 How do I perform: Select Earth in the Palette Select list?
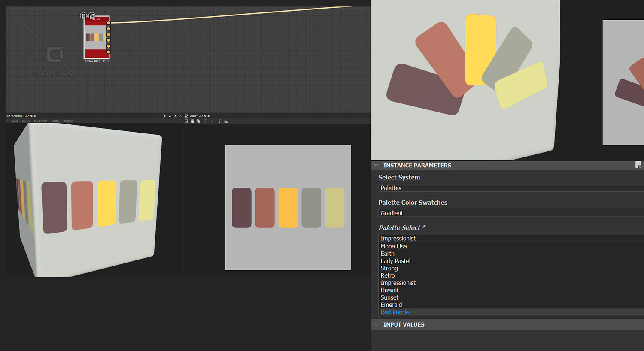387,253
